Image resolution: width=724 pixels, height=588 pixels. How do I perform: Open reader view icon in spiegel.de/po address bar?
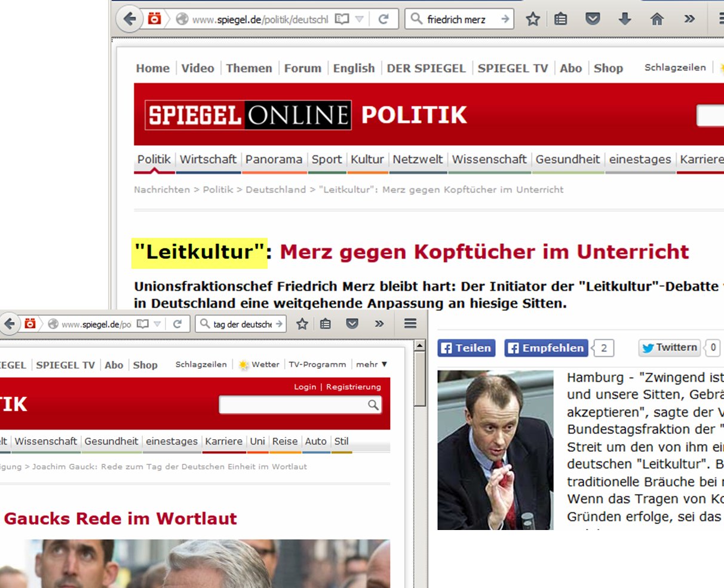coord(142,324)
